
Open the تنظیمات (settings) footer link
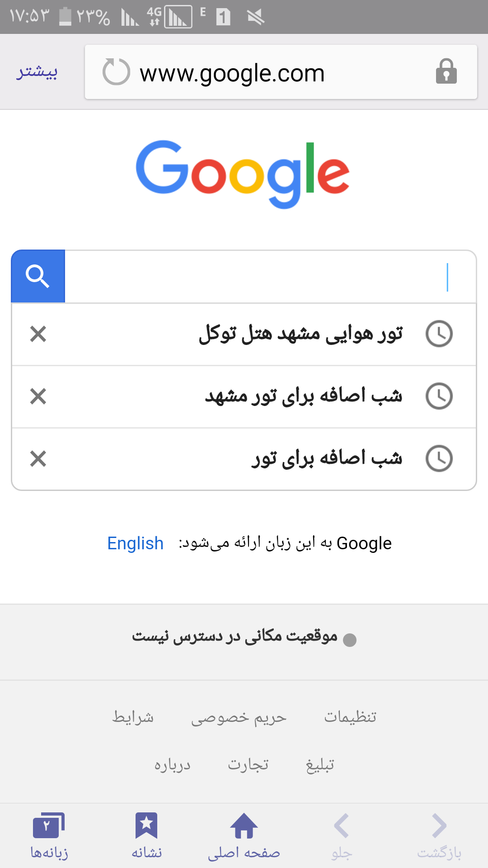[350, 717]
